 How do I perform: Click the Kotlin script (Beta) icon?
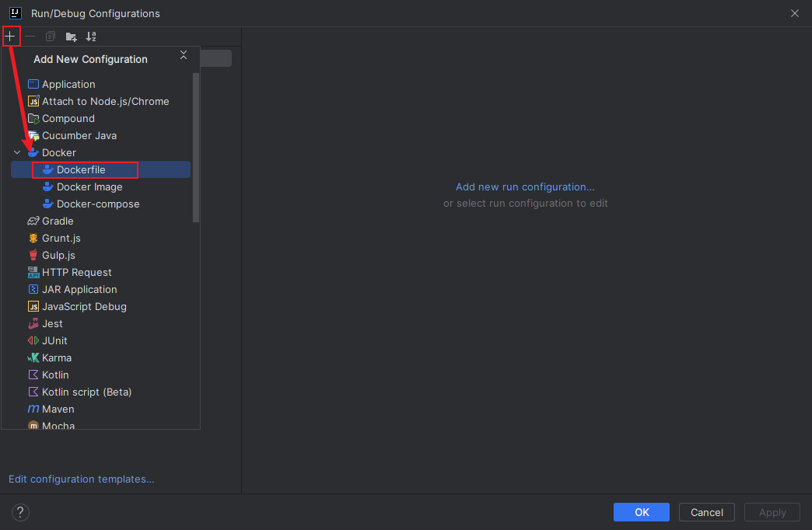click(x=33, y=392)
